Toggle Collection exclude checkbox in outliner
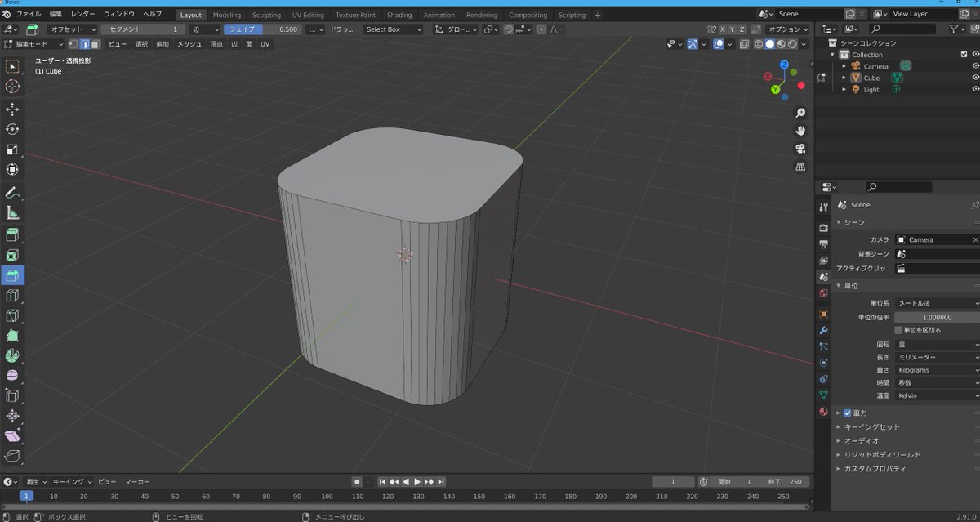The image size is (980, 522). (x=964, y=55)
